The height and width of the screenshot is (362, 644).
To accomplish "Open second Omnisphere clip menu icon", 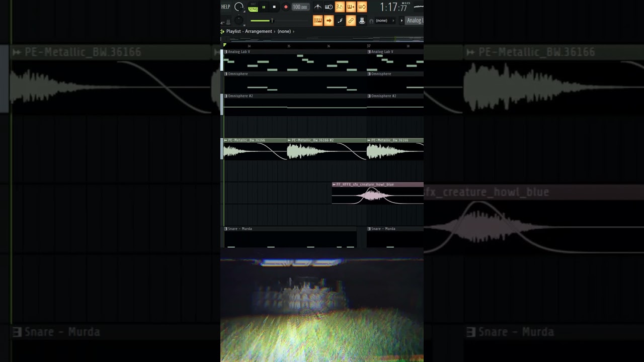I will pos(369,74).
